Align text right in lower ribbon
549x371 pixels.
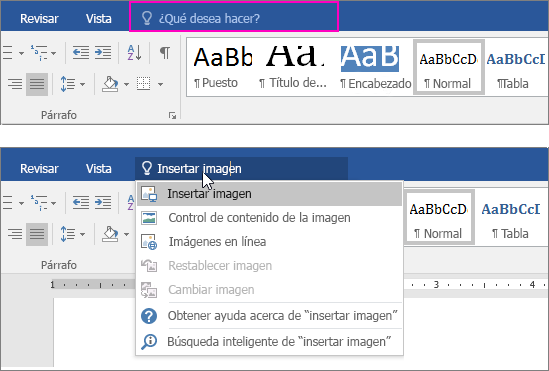(15, 234)
